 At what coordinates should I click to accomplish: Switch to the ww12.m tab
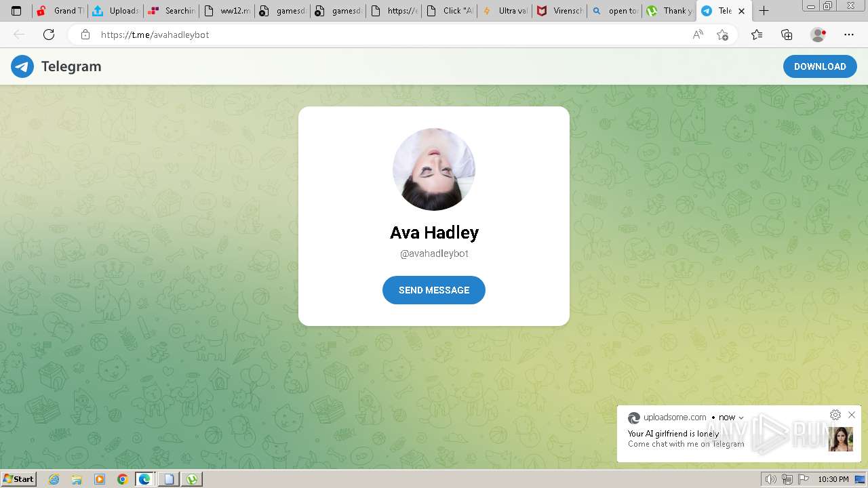point(227,11)
